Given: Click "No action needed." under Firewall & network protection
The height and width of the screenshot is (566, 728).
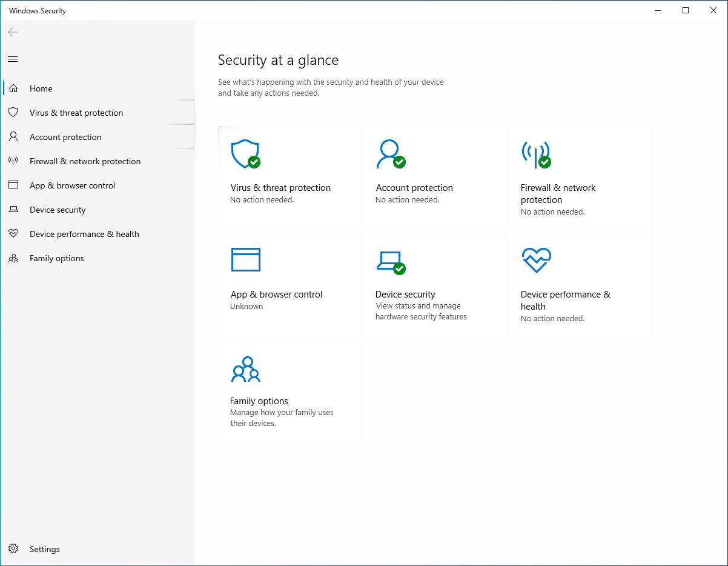Looking at the screenshot, I should click(x=552, y=212).
